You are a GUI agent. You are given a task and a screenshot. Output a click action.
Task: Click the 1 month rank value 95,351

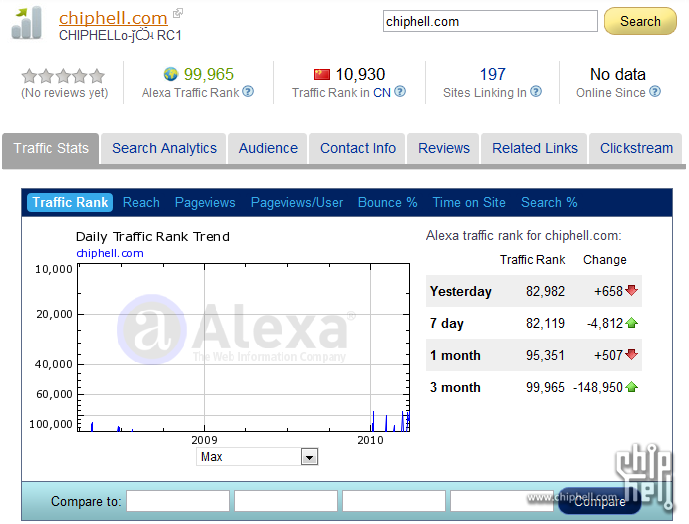click(545, 355)
